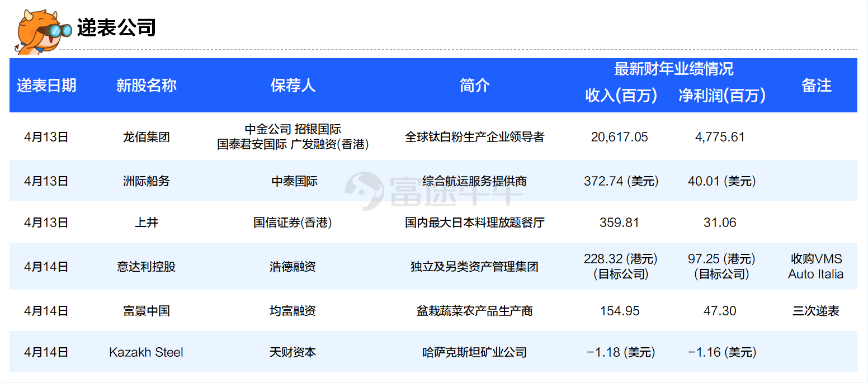868x383 pixels.
Task: Select the stock name 洲际船务
Action: 147,181
